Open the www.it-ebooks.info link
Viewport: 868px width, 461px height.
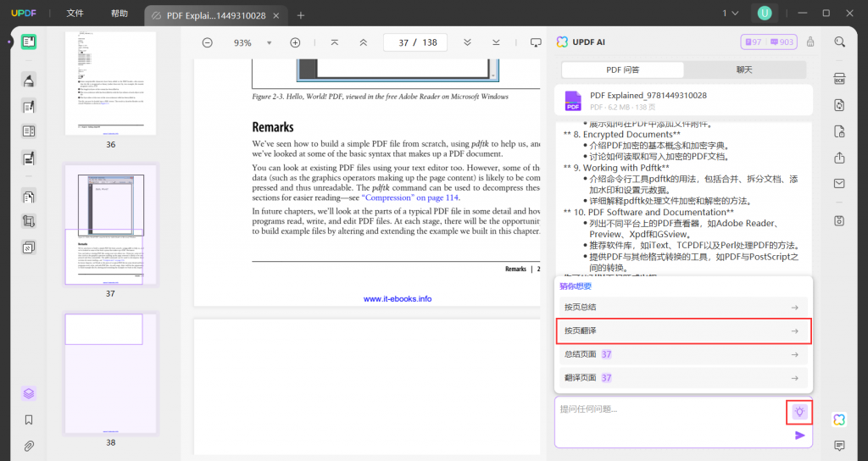[x=398, y=299]
